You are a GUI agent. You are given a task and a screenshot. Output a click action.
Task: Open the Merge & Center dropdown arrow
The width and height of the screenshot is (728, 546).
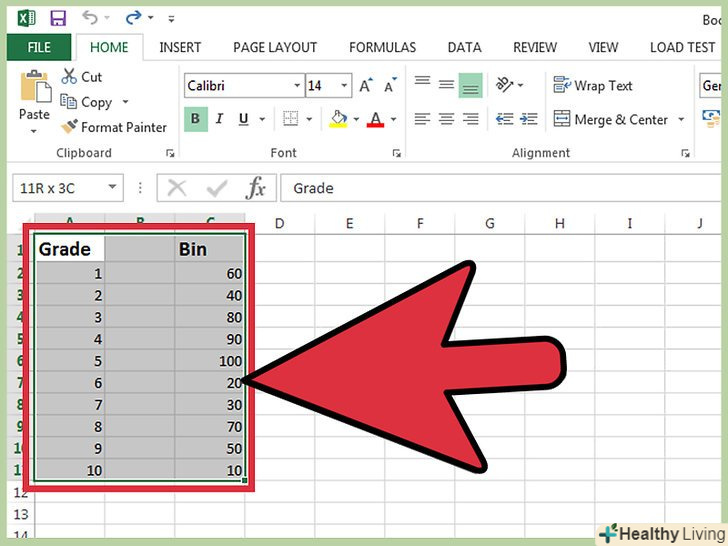681,119
